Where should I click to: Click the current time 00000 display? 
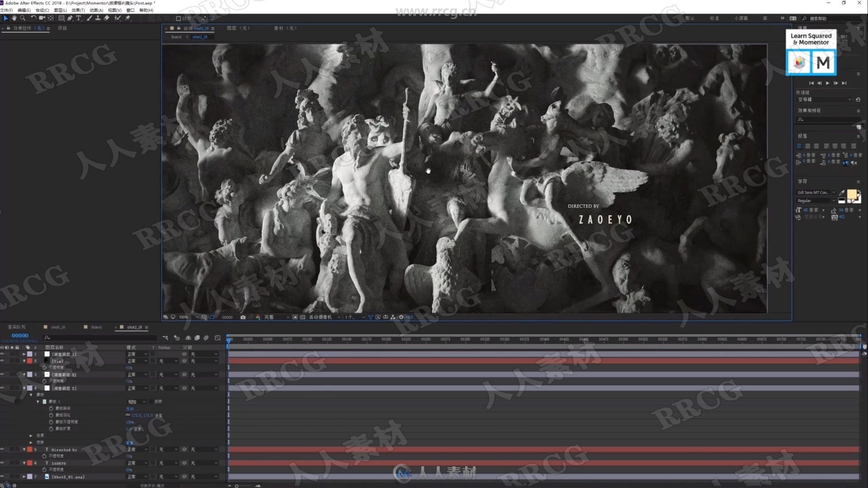pos(20,336)
